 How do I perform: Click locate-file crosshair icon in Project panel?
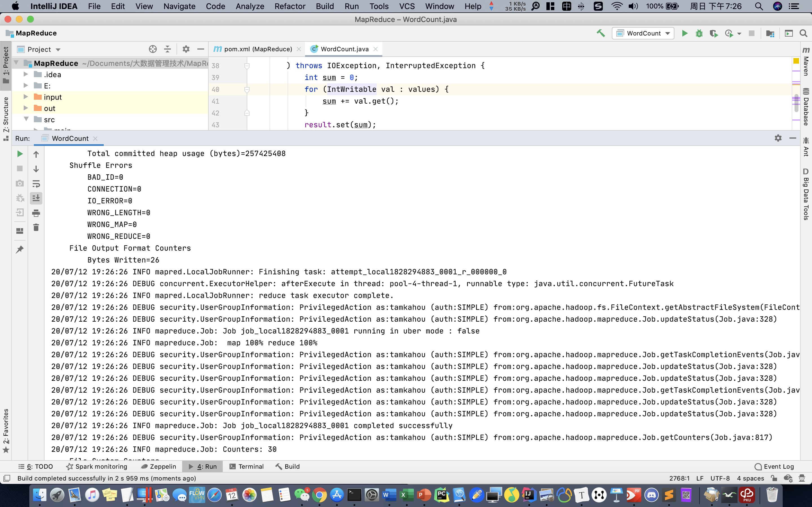(x=153, y=49)
